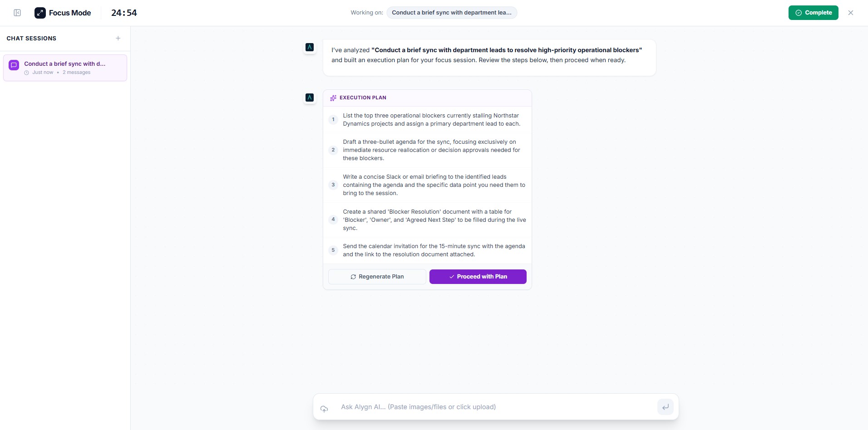Collapse the sidebar panel icon

17,13
